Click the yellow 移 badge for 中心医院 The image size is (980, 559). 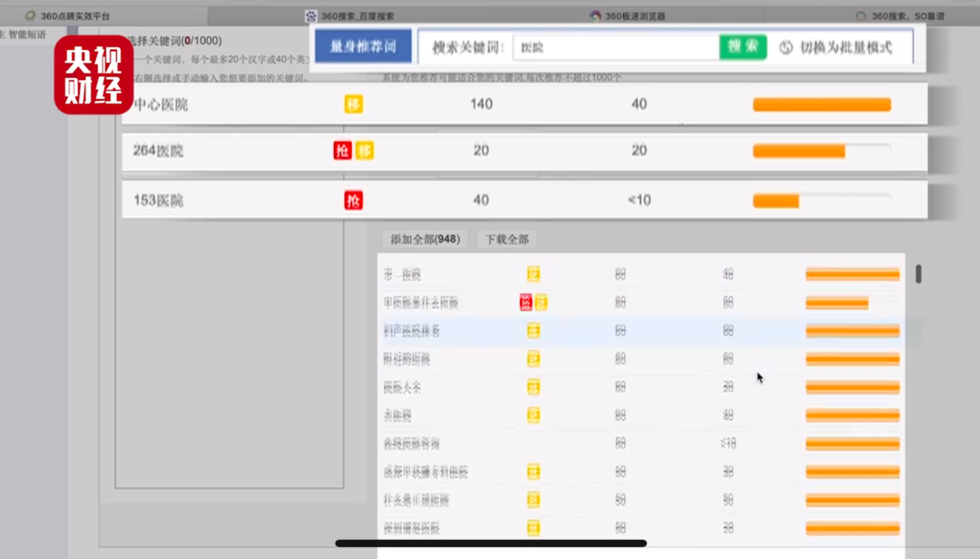pyautogui.click(x=354, y=104)
